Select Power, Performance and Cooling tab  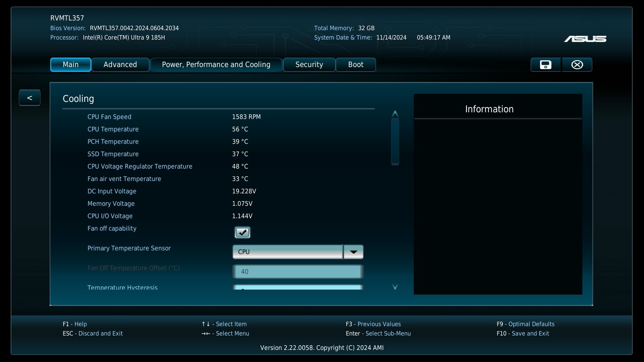216,65
